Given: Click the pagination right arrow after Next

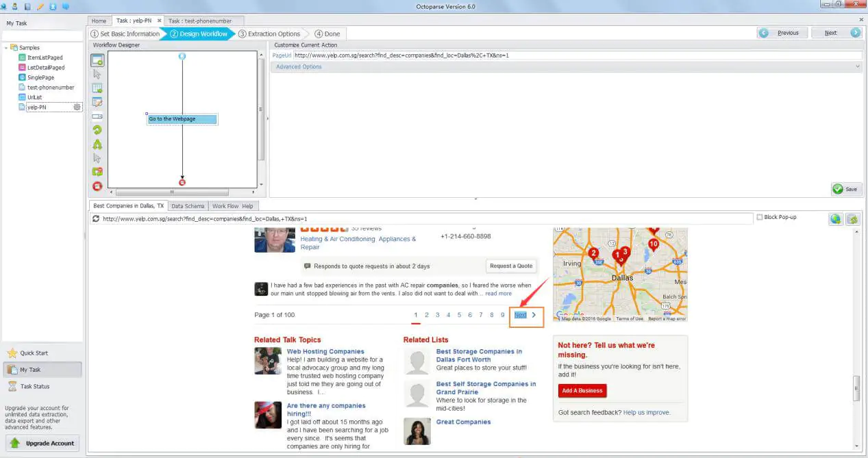Looking at the screenshot, I should (x=534, y=315).
